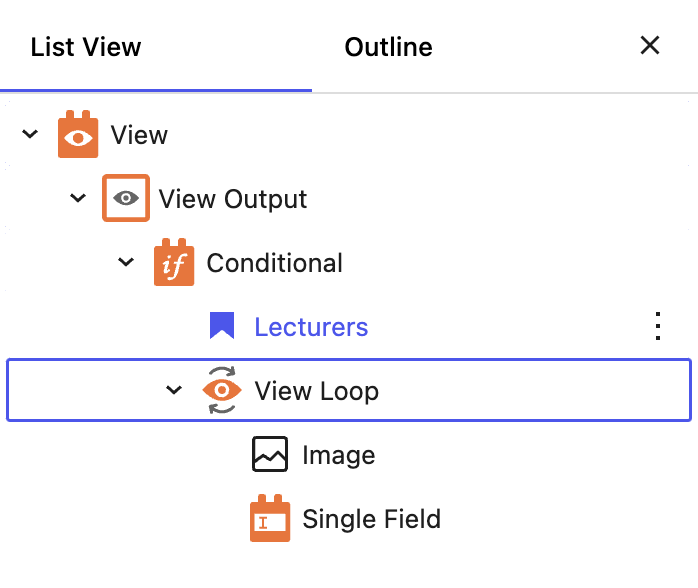Select the Image block label
The image size is (698, 588).
pos(339,455)
